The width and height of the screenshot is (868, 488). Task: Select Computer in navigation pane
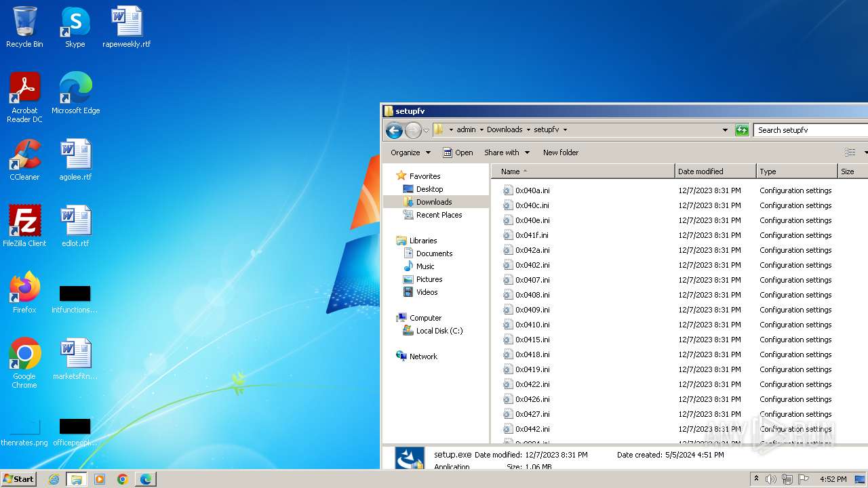[x=419, y=318]
